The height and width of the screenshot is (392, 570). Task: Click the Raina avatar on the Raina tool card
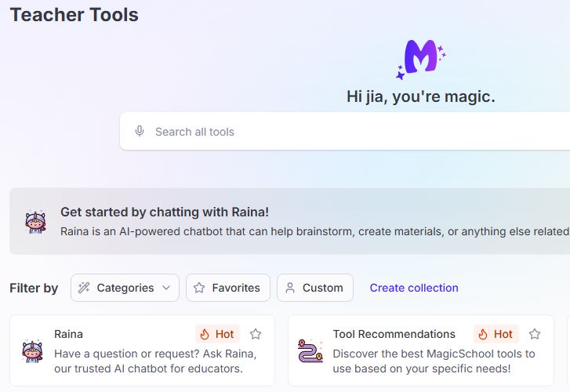(32, 350)
